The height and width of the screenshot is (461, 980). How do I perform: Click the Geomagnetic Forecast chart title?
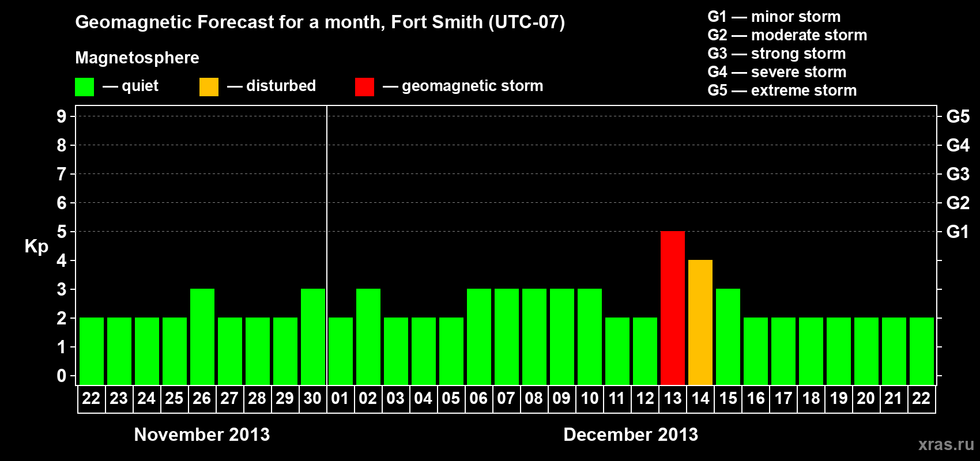320,22
